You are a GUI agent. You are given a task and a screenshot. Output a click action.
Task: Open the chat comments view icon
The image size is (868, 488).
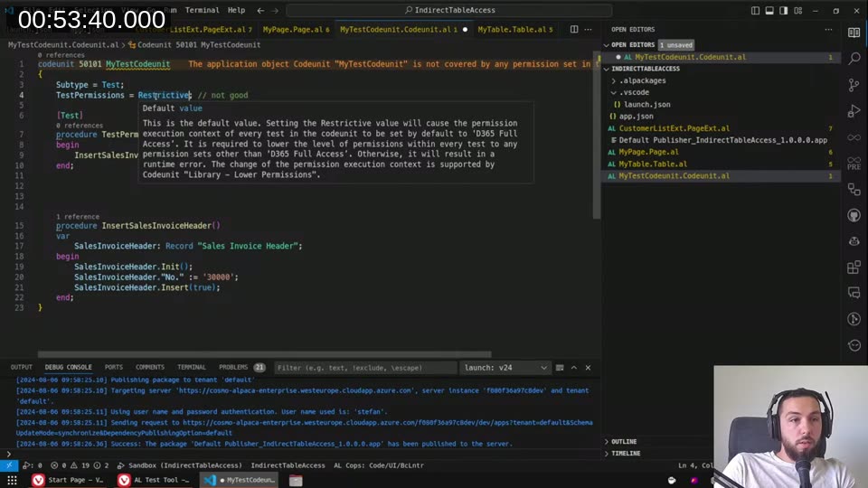click(x=854, y=293)
